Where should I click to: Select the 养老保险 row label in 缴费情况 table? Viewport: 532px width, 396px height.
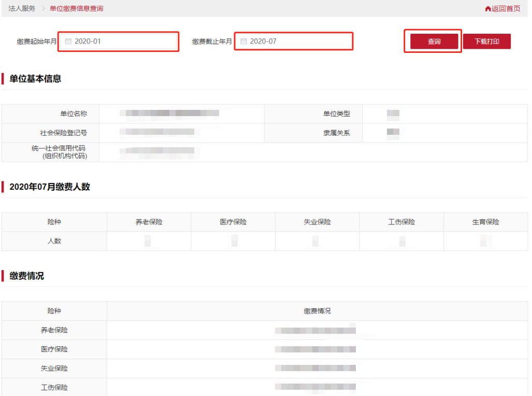pyautogui.click(x=54, y=330)
